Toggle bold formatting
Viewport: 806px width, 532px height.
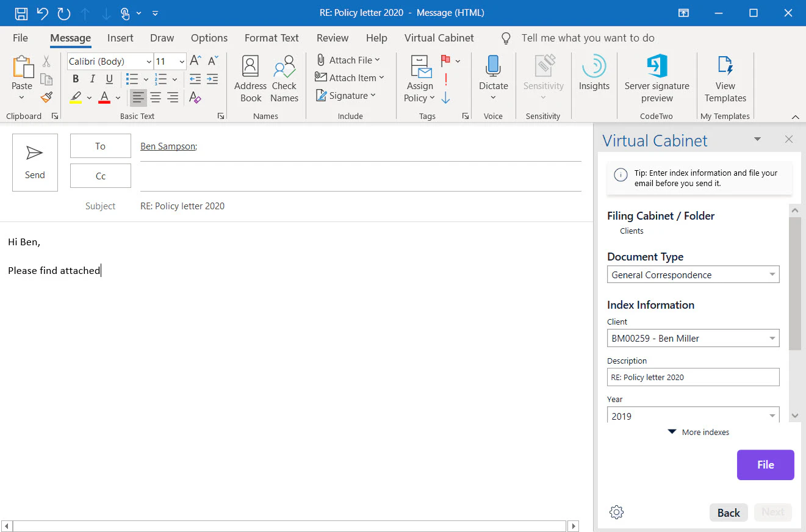click(75, 79)
